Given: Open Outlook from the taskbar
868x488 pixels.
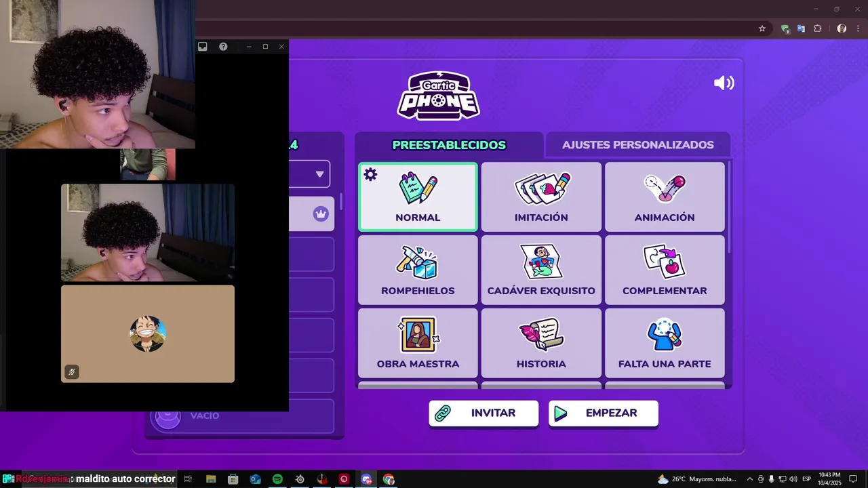Looking at the screenshot, I should click(x=255, y=479).
